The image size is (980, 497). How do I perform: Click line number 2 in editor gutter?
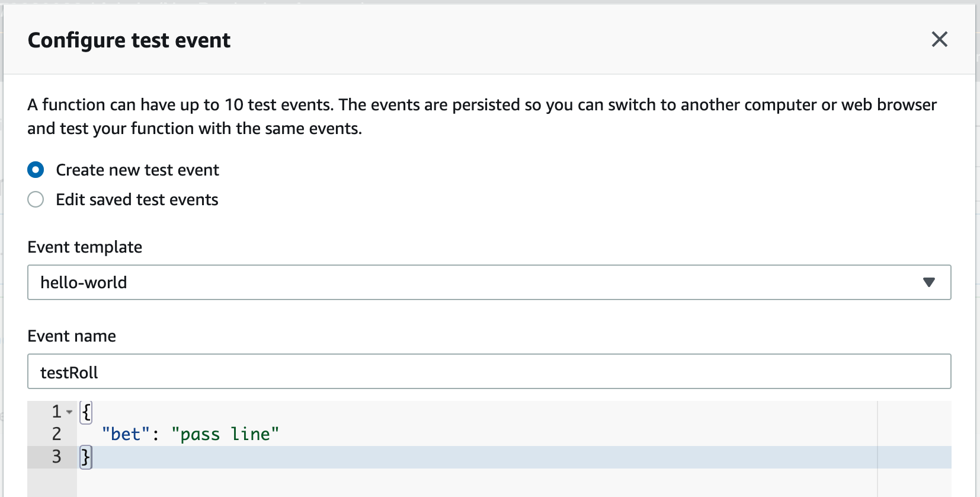[56, 434]
